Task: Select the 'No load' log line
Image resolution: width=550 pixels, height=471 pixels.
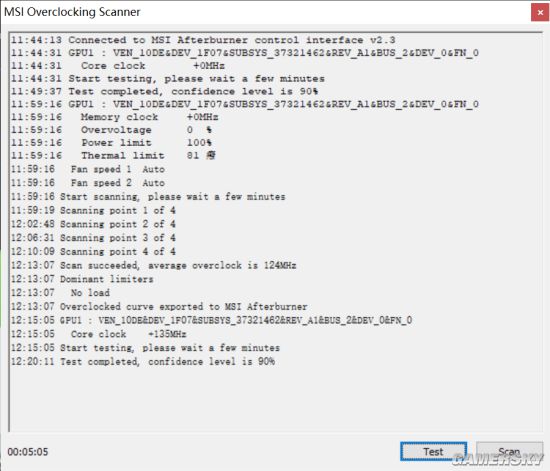Action: click(x=60, y=293)
